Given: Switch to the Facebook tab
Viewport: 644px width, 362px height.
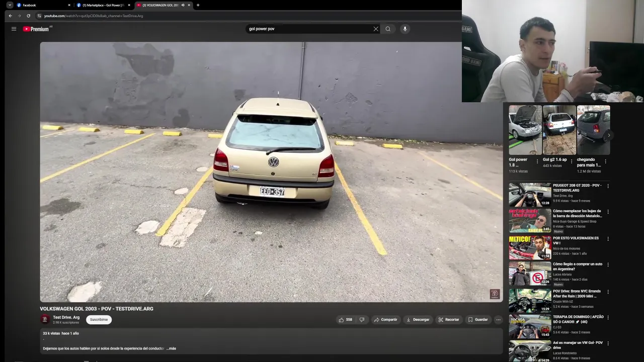Looking at the screenshot, I should 43,5.
